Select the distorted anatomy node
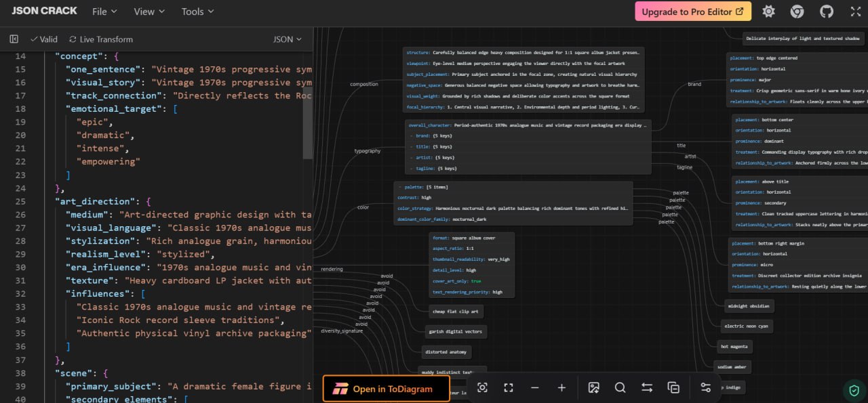The width and height of the screenshot is (868, 403). [x=446, y=352]
